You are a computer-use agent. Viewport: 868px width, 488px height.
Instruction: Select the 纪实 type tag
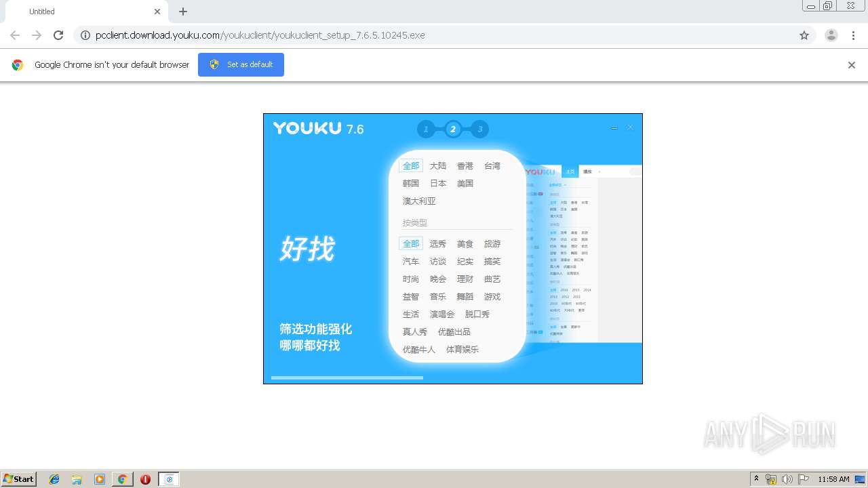[465, 261]
